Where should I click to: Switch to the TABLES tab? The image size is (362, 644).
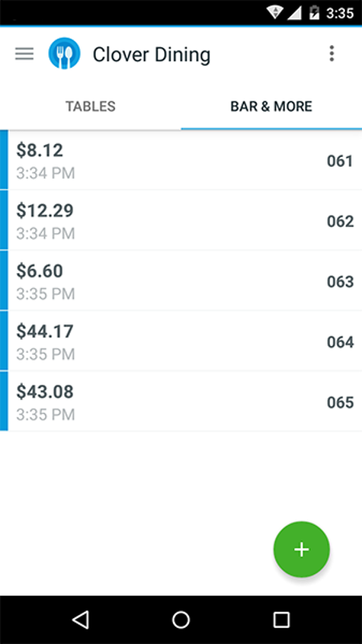pyautogui.click(x=91, y=107)
